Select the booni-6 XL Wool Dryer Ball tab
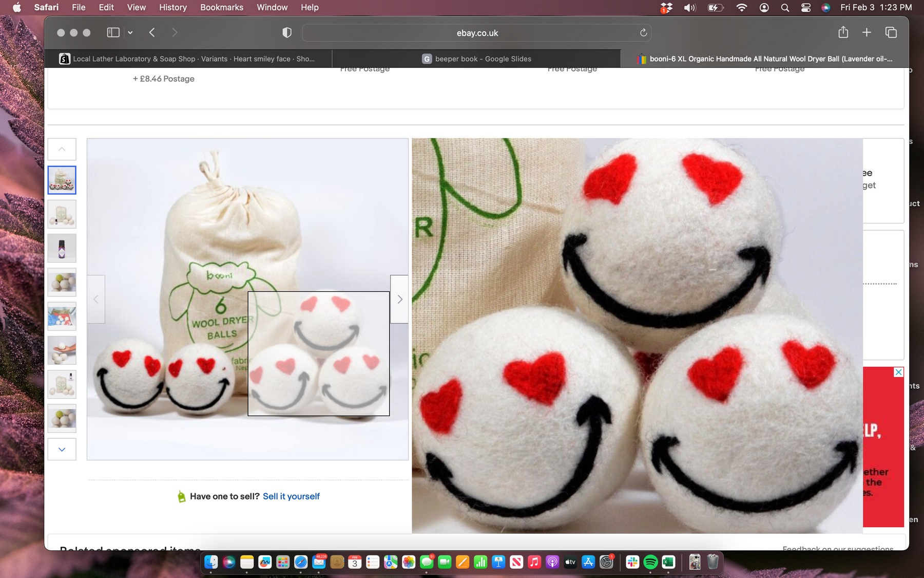 pyautogui.click(x=764, y=59)
